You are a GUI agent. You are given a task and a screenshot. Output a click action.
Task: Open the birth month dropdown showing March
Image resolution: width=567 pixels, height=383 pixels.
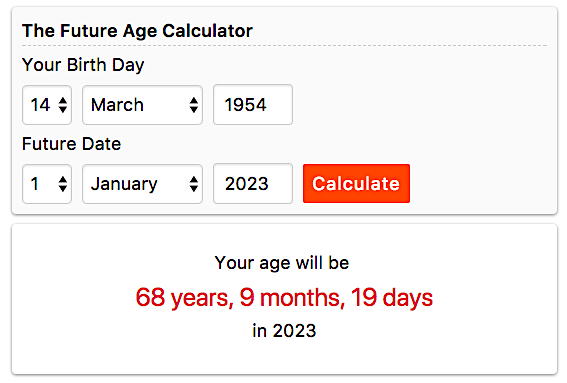(x=142, y=105)
